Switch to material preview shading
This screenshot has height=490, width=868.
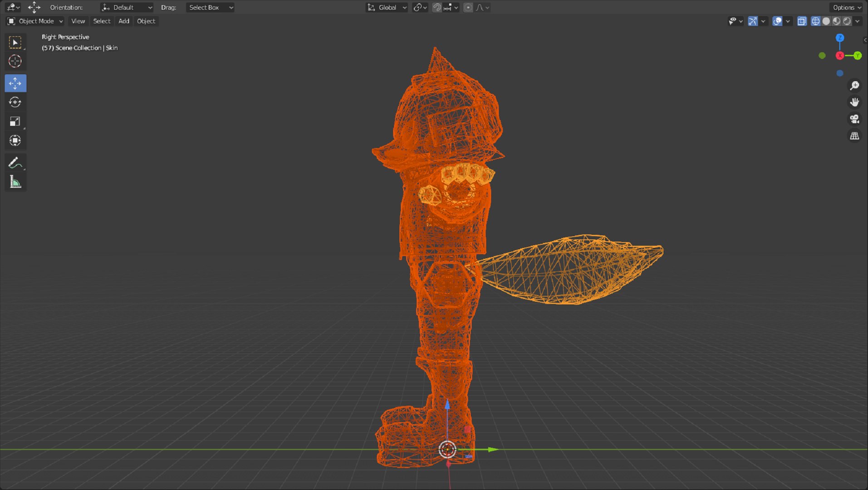coord(837,21)
